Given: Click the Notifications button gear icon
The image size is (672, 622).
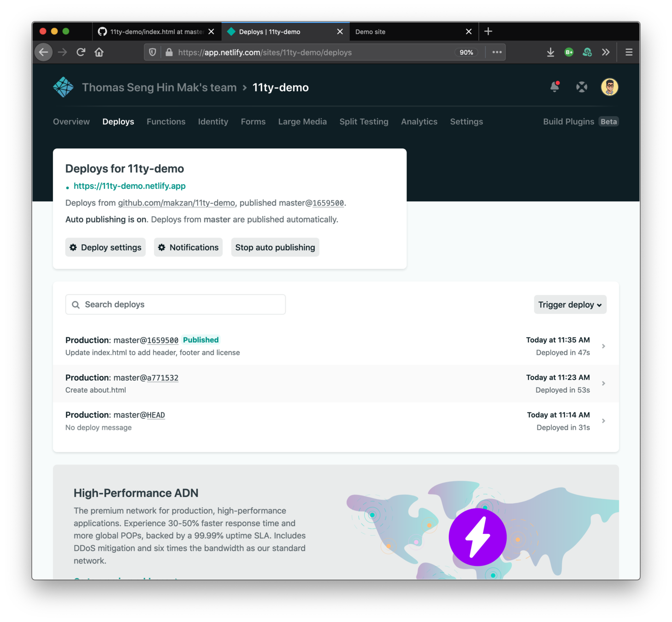Looking at the screenshot, I should (x=161, y=247).
